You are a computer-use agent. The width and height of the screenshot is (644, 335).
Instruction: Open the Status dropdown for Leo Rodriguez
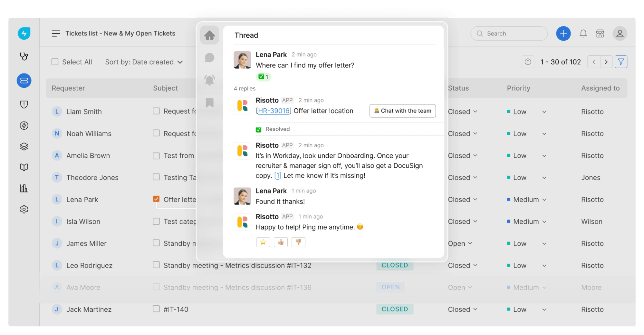[463, 265]
